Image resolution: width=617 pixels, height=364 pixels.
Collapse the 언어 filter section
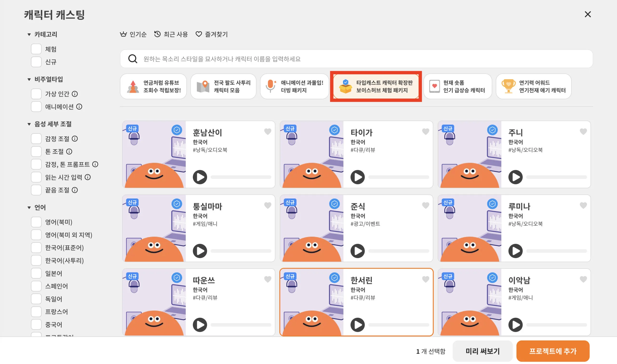(29, 208)
